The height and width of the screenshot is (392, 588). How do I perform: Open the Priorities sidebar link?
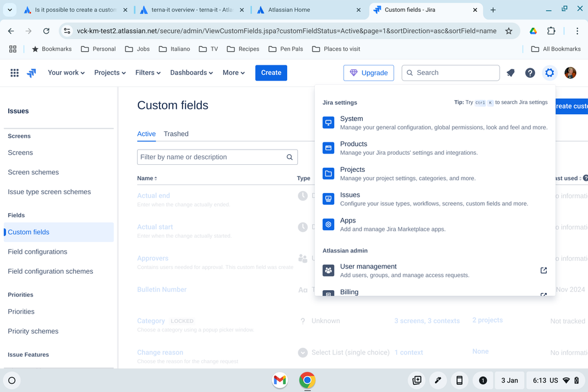pos(21,312)
